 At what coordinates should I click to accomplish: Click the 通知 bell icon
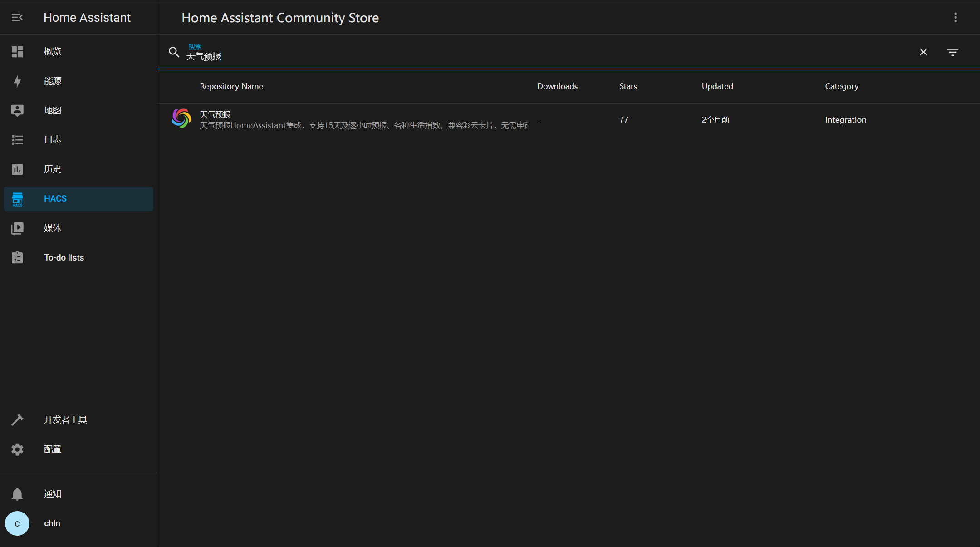click(17, 494)
